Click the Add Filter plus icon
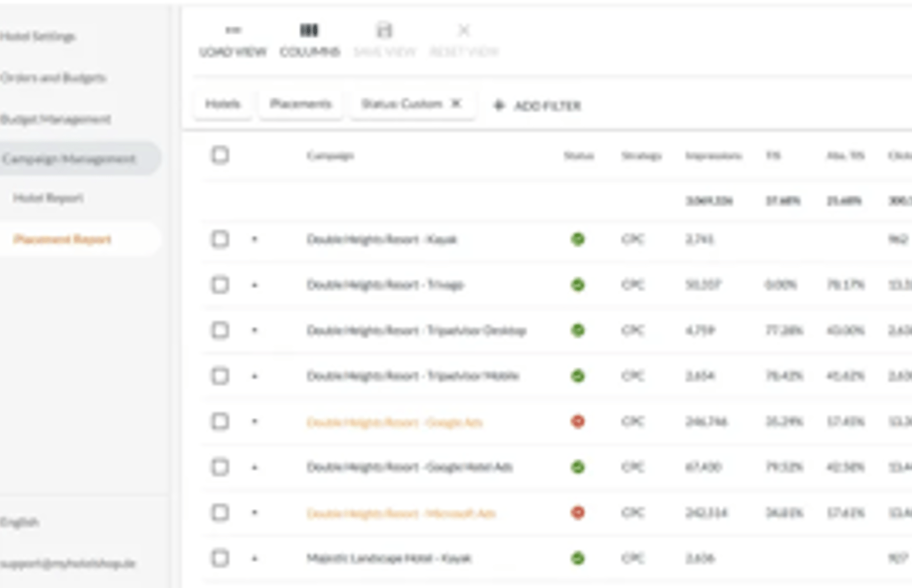The height and width of the screenshot is (588, 912). 499,105
